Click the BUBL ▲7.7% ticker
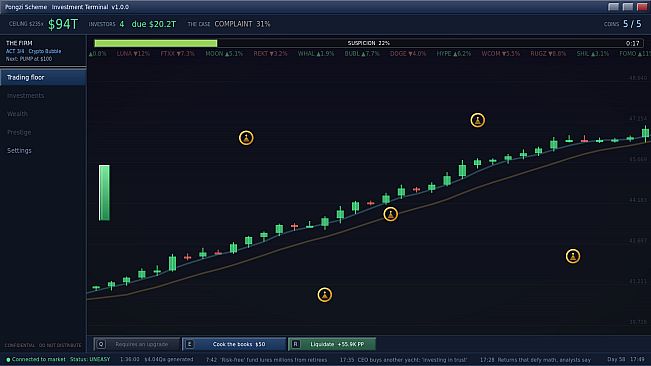This screenshot has height=366, width=651. pyautogui.click(x=362, y=54)
